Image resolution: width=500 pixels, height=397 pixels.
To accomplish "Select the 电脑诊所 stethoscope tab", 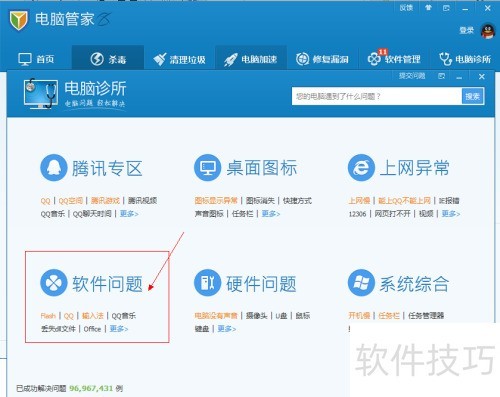I will click(465, 59).
